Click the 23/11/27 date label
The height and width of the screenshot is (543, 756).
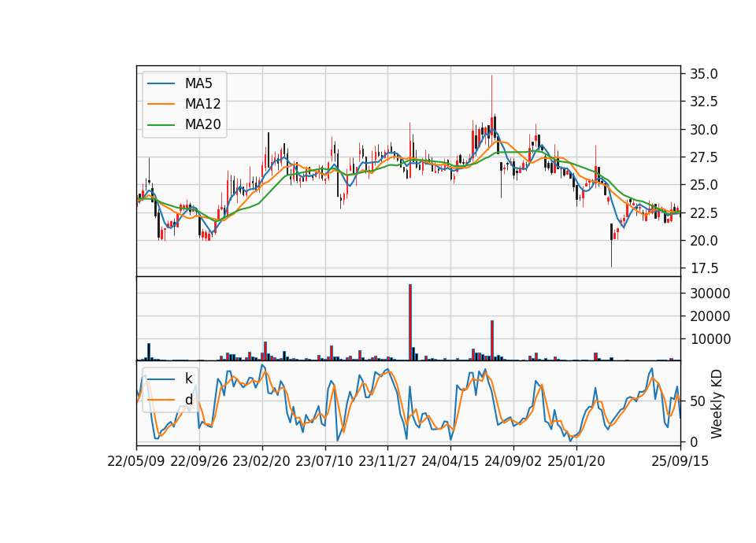click(387, 461)
